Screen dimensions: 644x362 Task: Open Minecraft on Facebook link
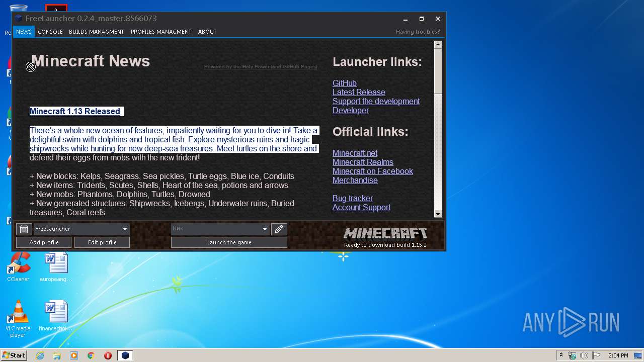coord(373,171)
